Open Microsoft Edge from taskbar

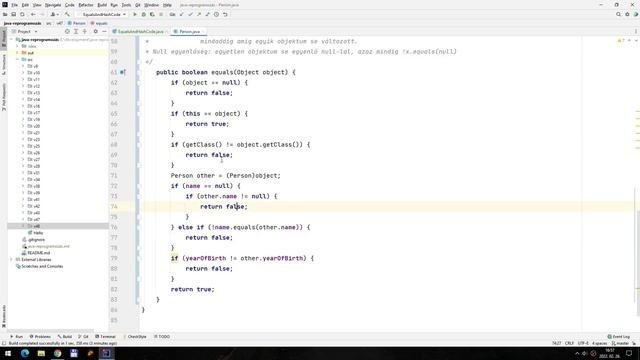pyautogui.click(x=24, y=353)
